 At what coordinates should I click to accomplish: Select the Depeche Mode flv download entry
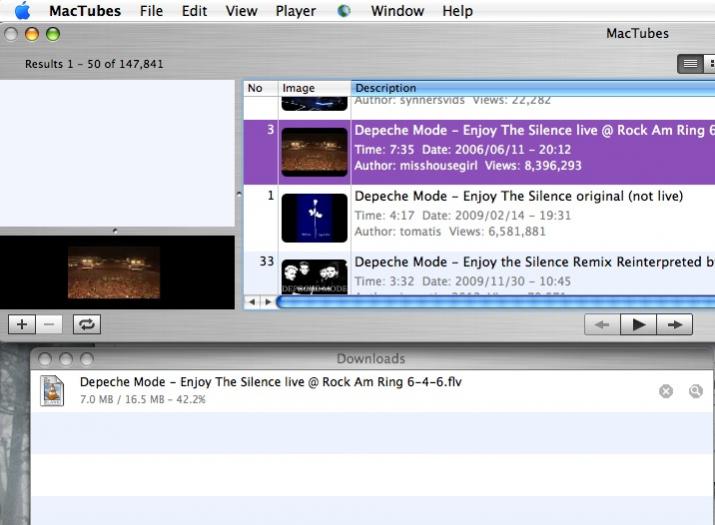point(372,391)
